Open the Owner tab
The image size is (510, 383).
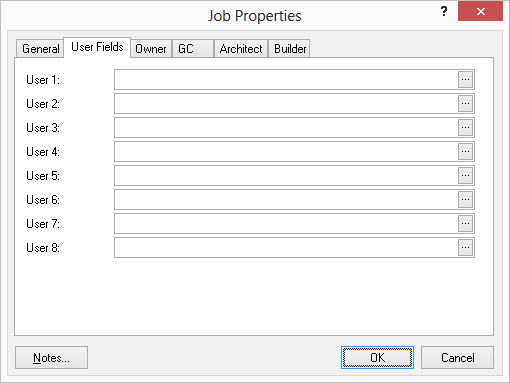tap(151, 49)
